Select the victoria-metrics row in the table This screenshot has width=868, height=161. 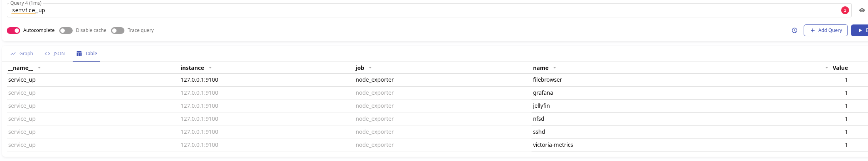pos(552,145)
